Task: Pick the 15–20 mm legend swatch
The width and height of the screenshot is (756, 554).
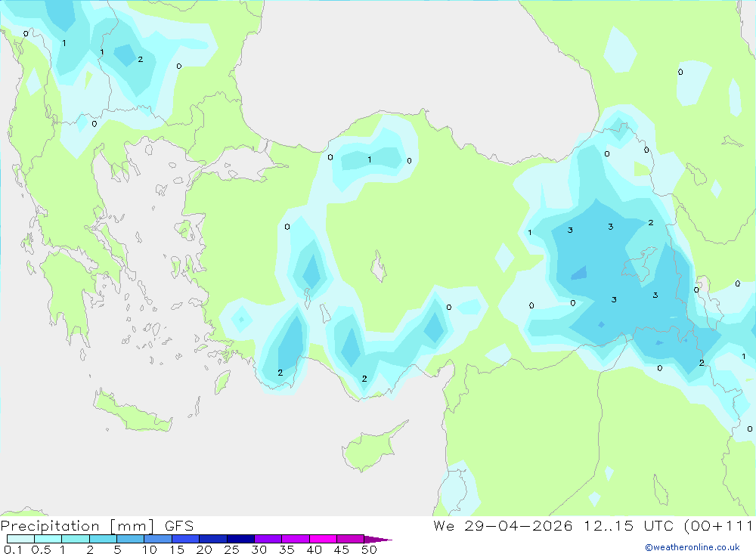Action: 186,539
